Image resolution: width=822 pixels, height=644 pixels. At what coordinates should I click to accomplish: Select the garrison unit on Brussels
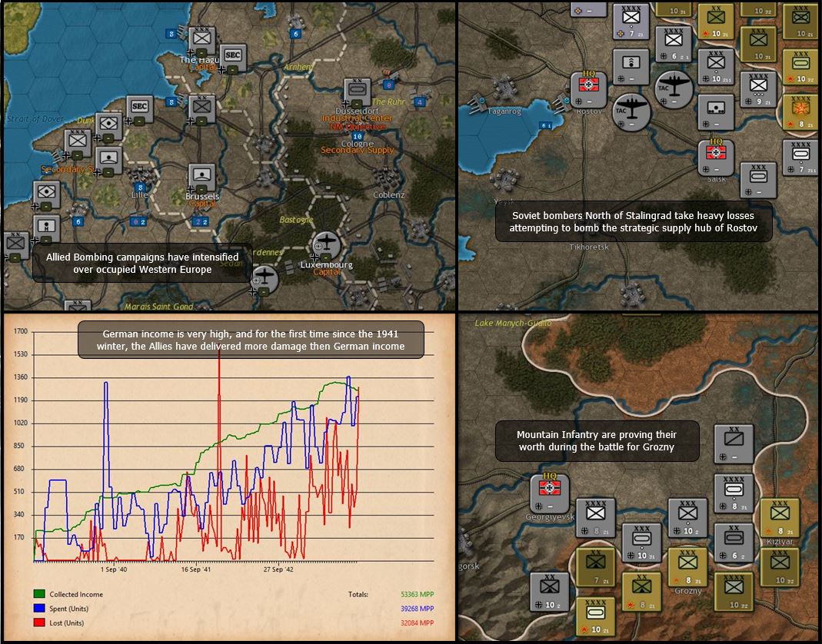click(202, 178)
